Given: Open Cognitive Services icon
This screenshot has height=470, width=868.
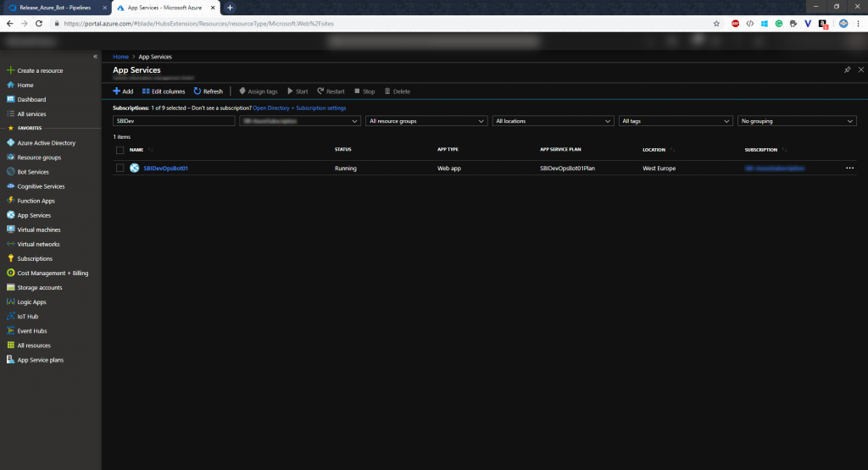Looking at the screenshot, I should pos(10,185).
